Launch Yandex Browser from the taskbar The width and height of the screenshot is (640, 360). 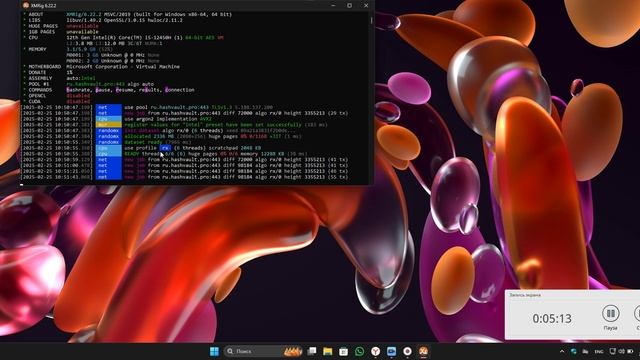pos(376,351)
